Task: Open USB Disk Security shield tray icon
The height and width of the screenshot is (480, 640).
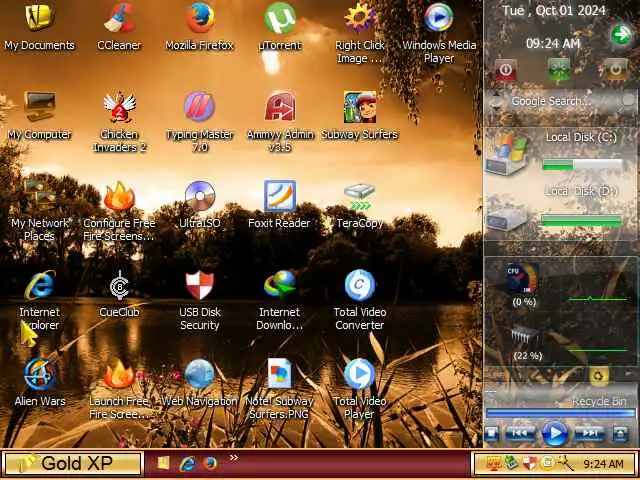Action: tap(529, 464)
